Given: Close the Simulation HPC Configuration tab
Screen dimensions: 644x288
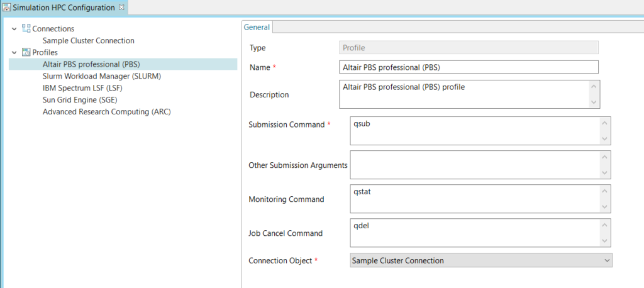Looking at the screenshot, I should [121, 7].
